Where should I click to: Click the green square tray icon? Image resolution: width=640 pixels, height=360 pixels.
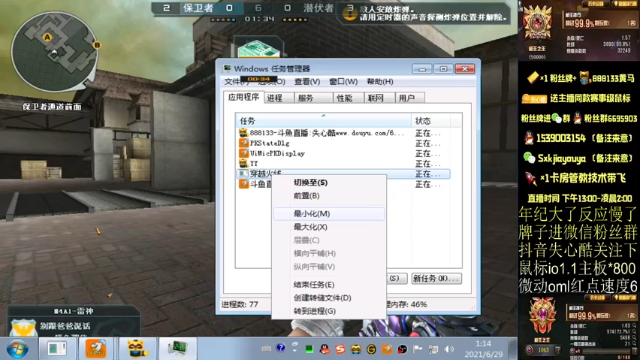point(309,349)
